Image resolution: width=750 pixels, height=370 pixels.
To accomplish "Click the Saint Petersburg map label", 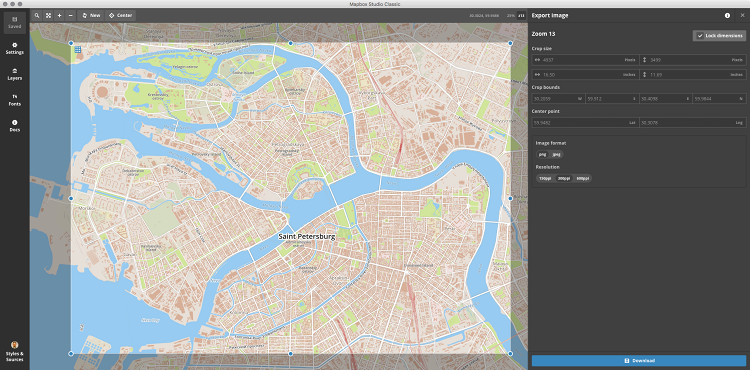I will coord(307,236).
